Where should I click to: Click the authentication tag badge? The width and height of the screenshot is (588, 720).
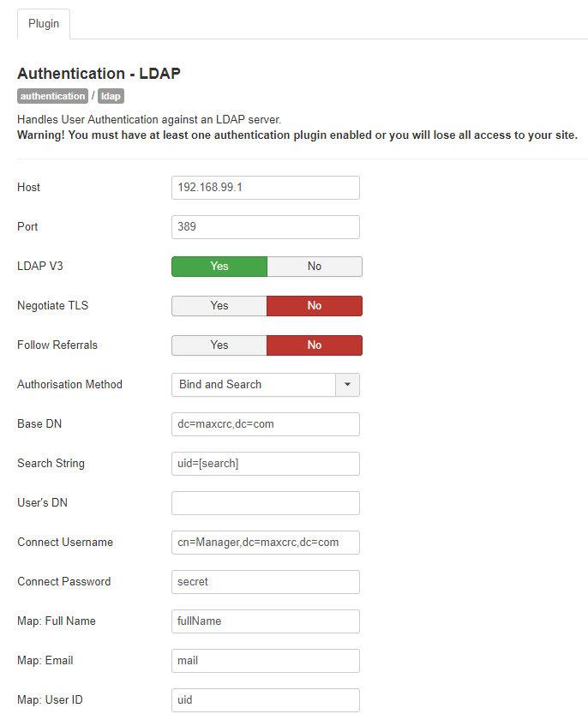pyautogui.click(x=53, y=96)
